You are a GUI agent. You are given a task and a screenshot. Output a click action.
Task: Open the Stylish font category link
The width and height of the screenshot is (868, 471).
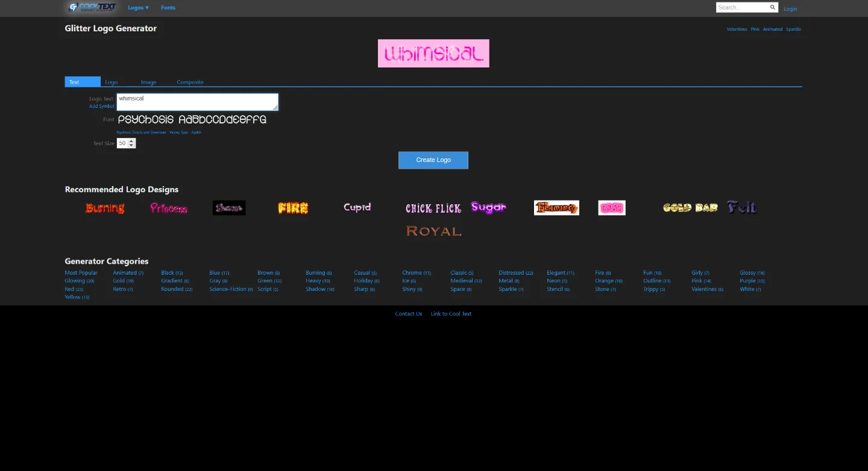197,132
